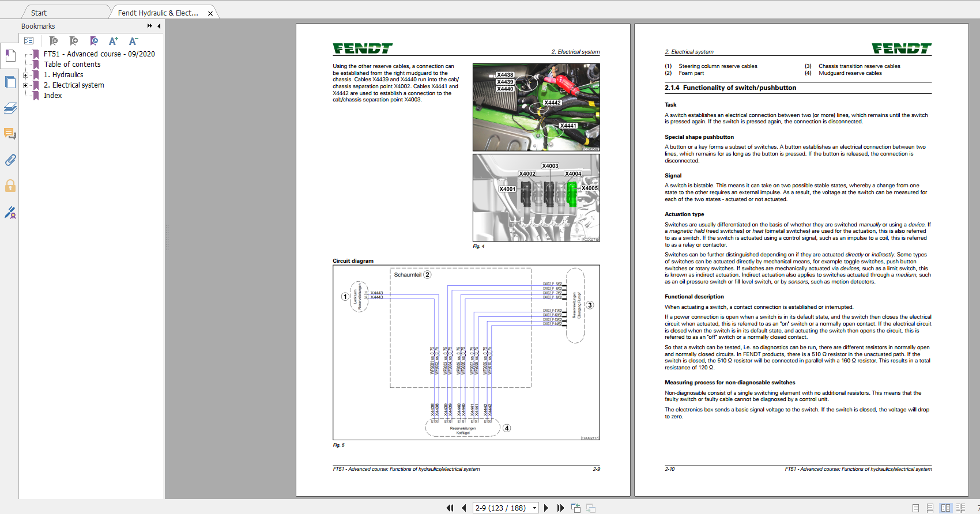Open the Attachments paperclip panel
The height and width of the screenshot is (514, 980).
click(10, 160)
